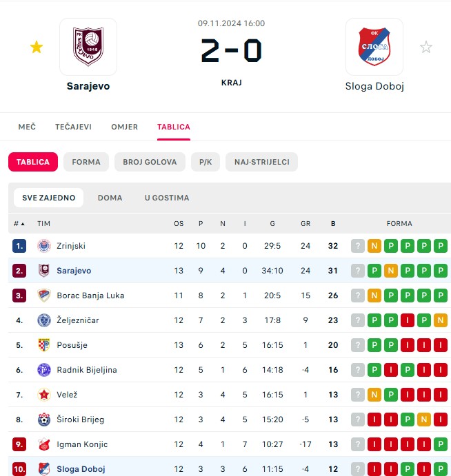Show the U GOSTIMA away standings
Viewport: 451px width, 476px height.
point(167,198)
